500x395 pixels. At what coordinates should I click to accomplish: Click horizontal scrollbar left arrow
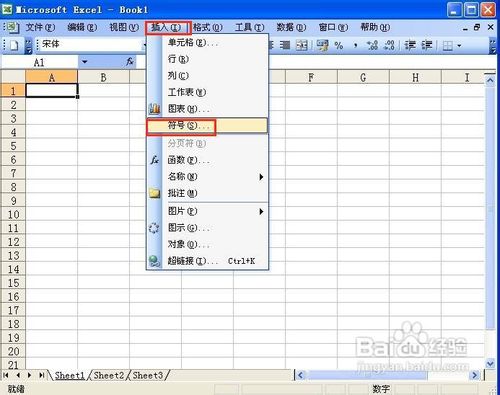tap(300, 375)
